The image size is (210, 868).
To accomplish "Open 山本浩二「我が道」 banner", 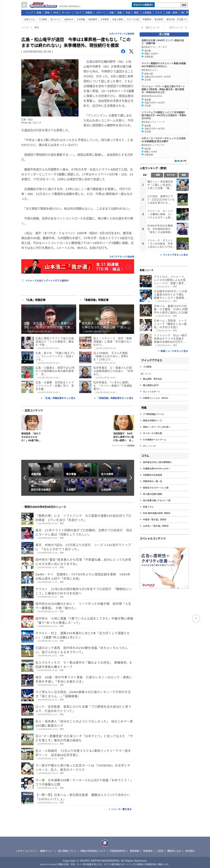I will (78, 267).
